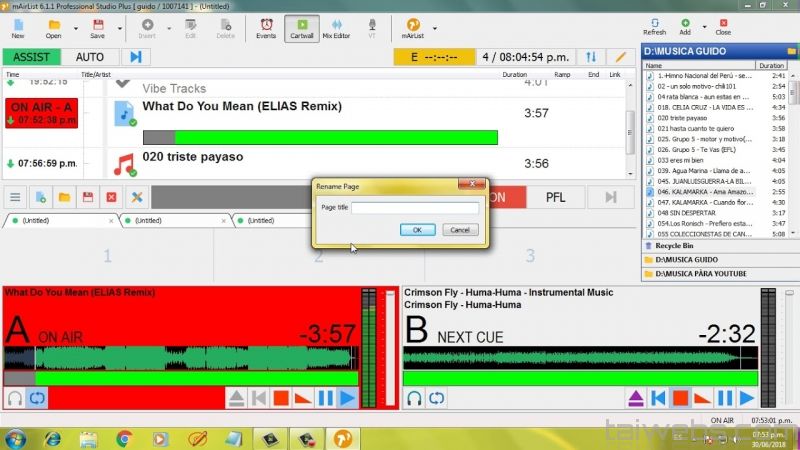Screen dimensions: 800x450
Task: Switch playlist to AUTO mode
Action: click(90, 57)
